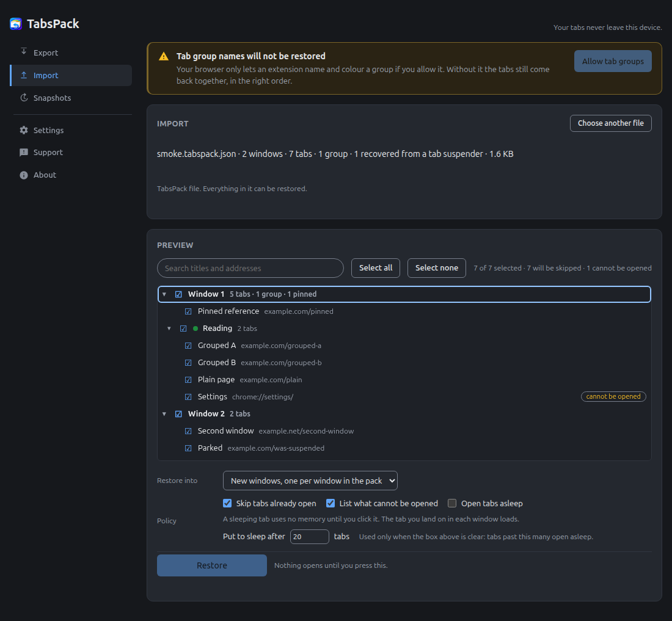
Task: Click Select none
Action: tap(437, 268)
